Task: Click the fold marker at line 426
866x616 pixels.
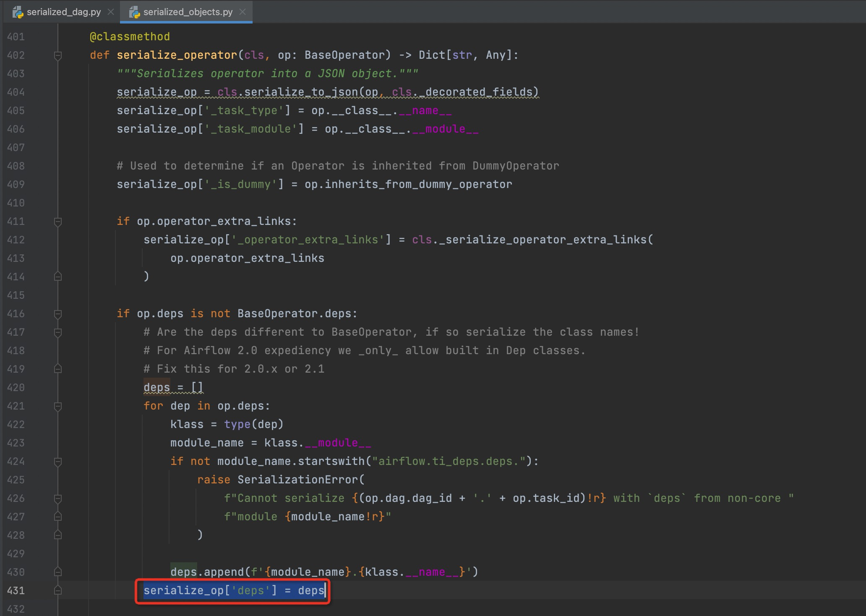Action: pyautogui.click(x=58, y=499)
